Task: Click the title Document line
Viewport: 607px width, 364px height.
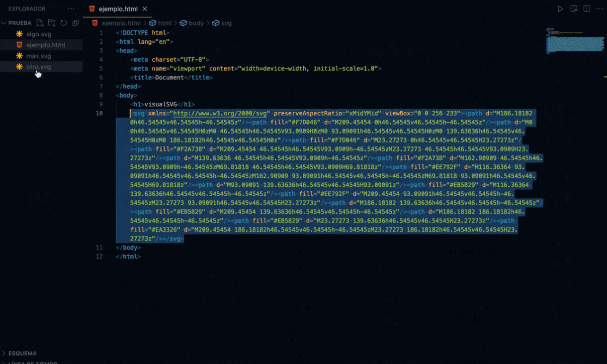Action: (172, 77)
